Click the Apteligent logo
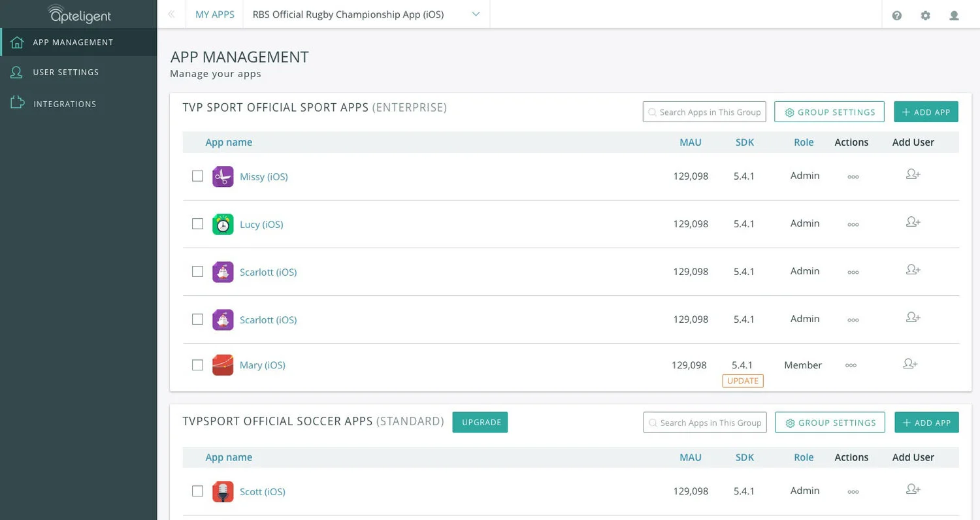Screen dimensions: 980x520 pos(80,14)
